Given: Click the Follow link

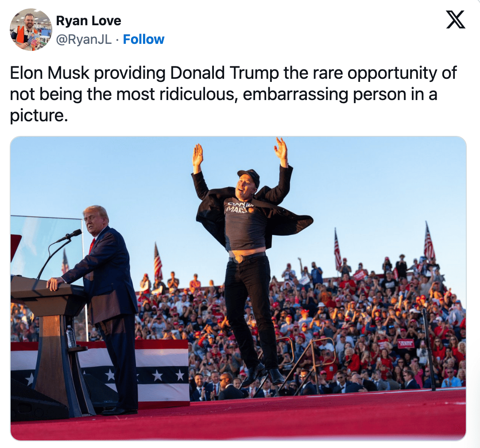Looking at the screenshot, I should pyautogui.click(x=143, y=39).
